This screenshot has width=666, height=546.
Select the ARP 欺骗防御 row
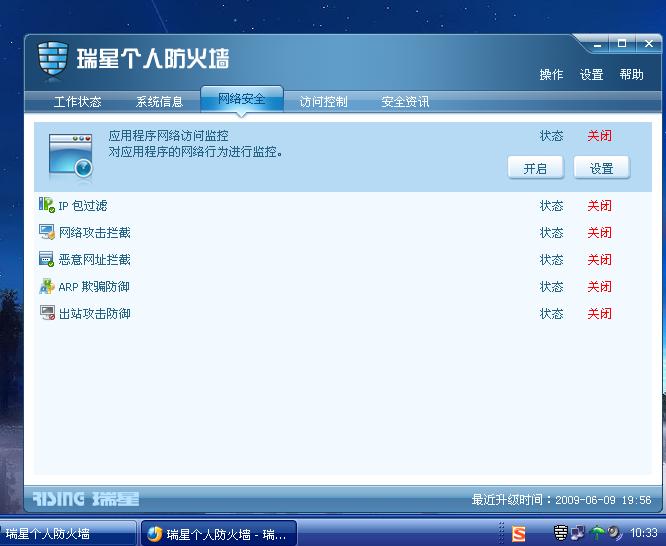click(x=342, y=286)
